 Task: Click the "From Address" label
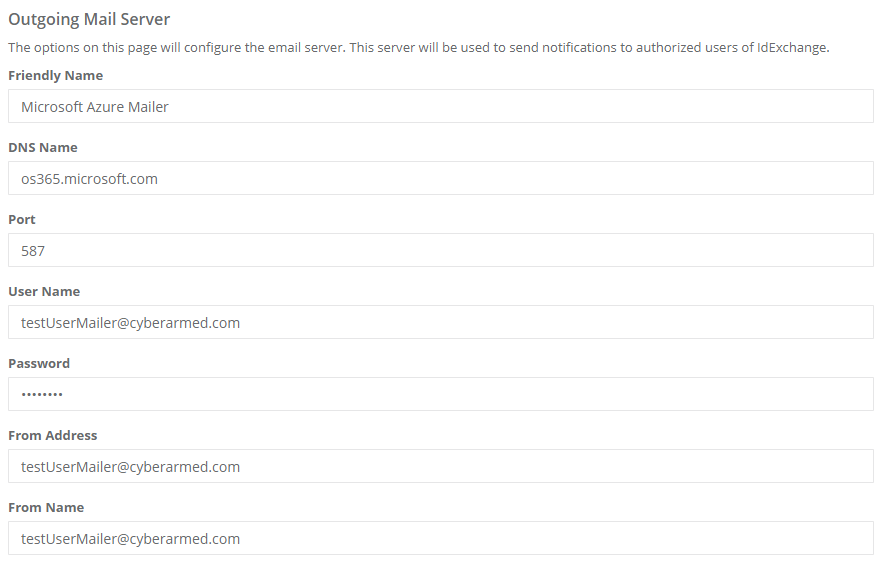[x=53, y=436]
